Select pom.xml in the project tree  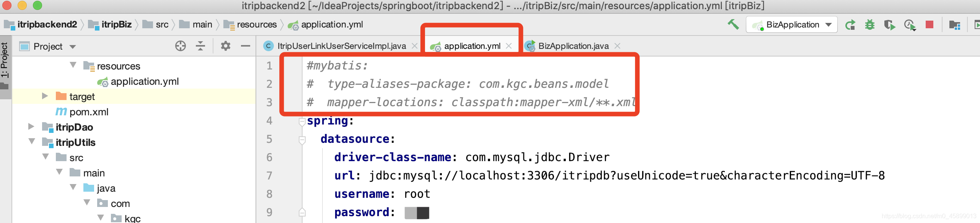(89, 112)
